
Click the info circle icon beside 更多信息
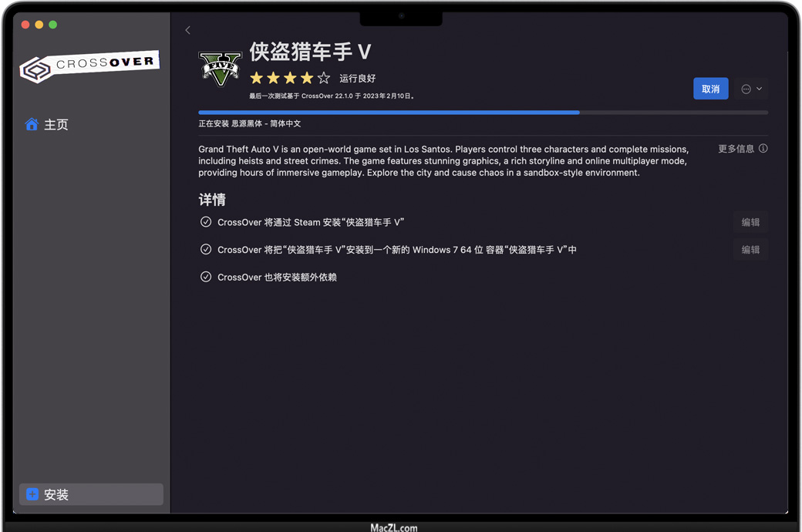click(763, 149)
